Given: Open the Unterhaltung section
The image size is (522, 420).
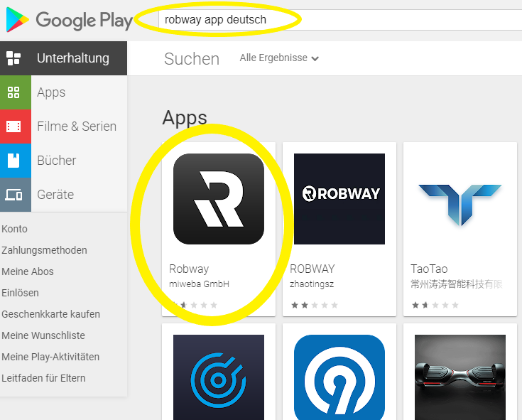Looking at the screenshot, I should [x=63, y=58].
